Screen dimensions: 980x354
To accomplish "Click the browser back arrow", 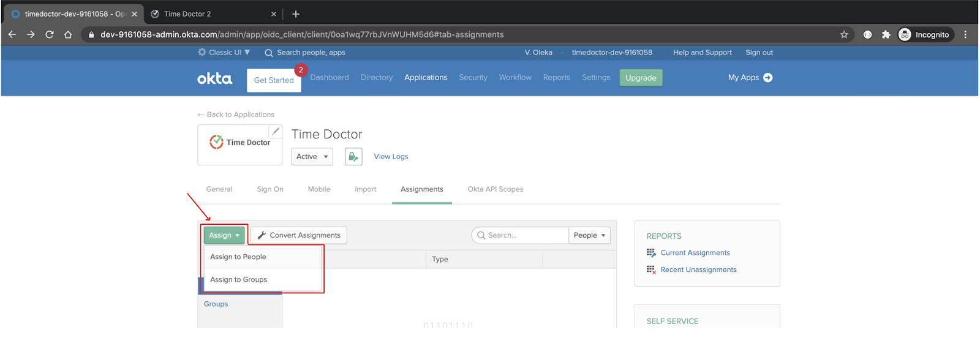I will [12, 34].
